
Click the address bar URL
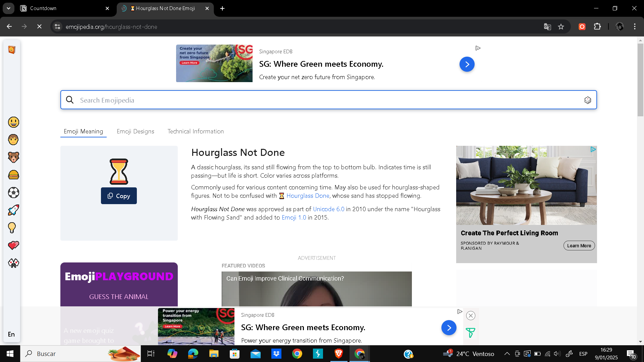coord(111,27)
